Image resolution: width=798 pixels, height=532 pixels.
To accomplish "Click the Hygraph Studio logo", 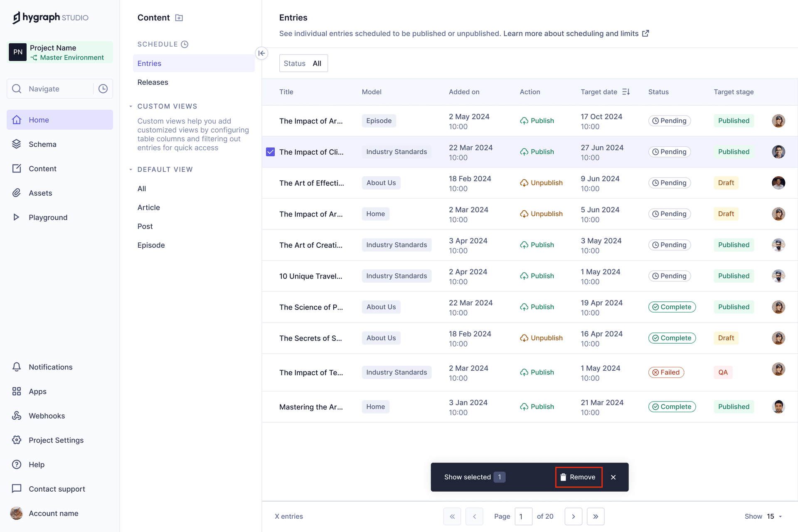I will click(x=50, y=17).
